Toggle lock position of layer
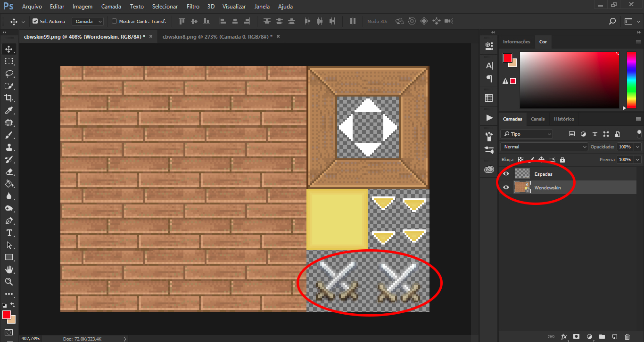Screen dimensions: 644x342 pyautogui.click(x=542, y=160)
